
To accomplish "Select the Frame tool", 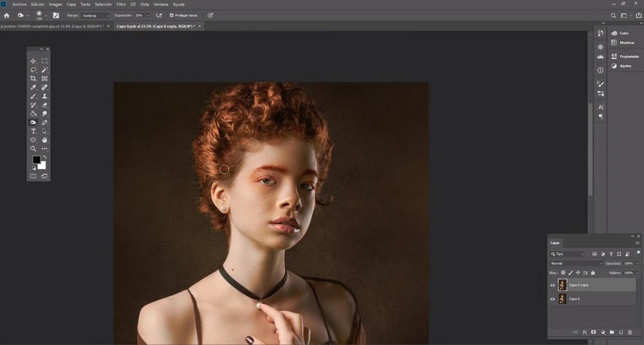I will pos(44,79).
